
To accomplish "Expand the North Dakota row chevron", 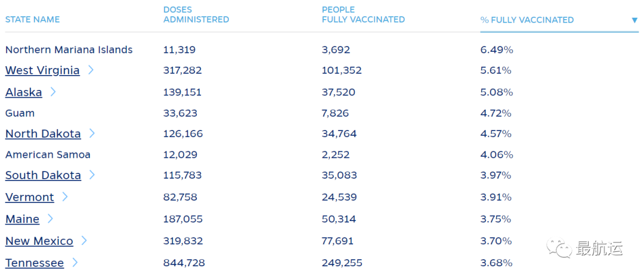I will (92, 133).
